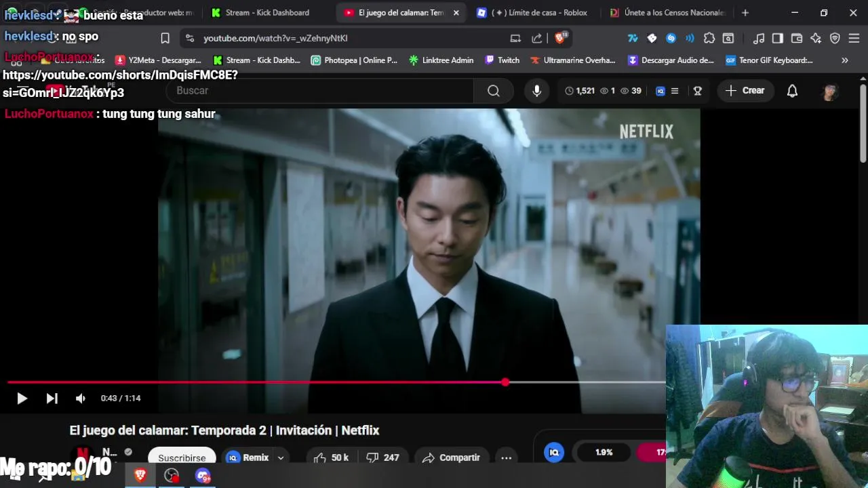Open the browser hamburger main menu
This screenshot has height=488, width=868.
click(854, 39)
